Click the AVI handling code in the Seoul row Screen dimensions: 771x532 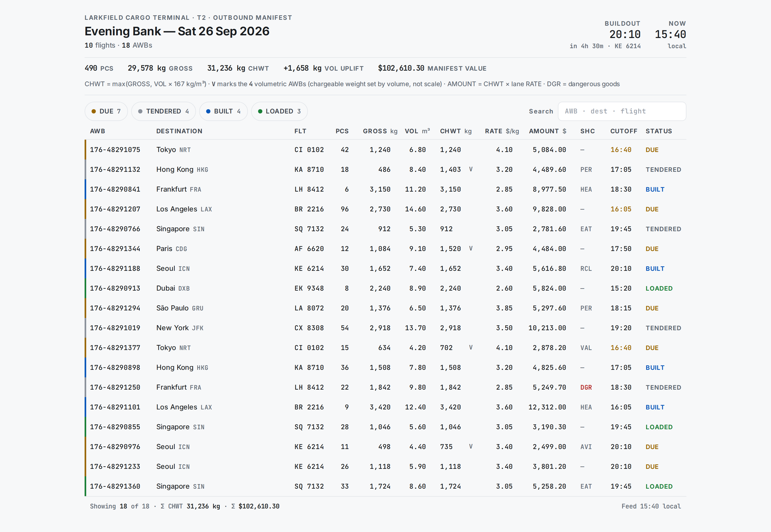coord(586,447)
